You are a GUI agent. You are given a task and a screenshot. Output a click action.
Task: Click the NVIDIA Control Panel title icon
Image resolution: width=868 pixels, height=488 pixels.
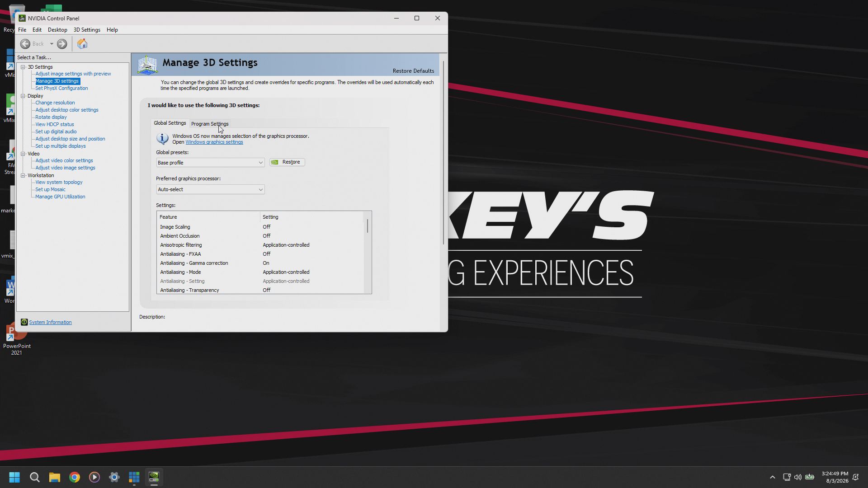(x=22, y=18)
